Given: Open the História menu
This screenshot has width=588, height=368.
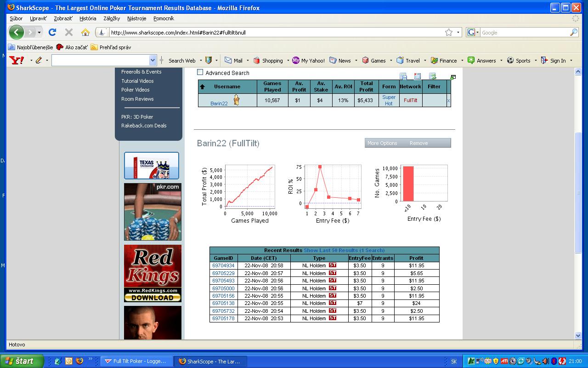Looking at the screenshot, I should point(88,18).
